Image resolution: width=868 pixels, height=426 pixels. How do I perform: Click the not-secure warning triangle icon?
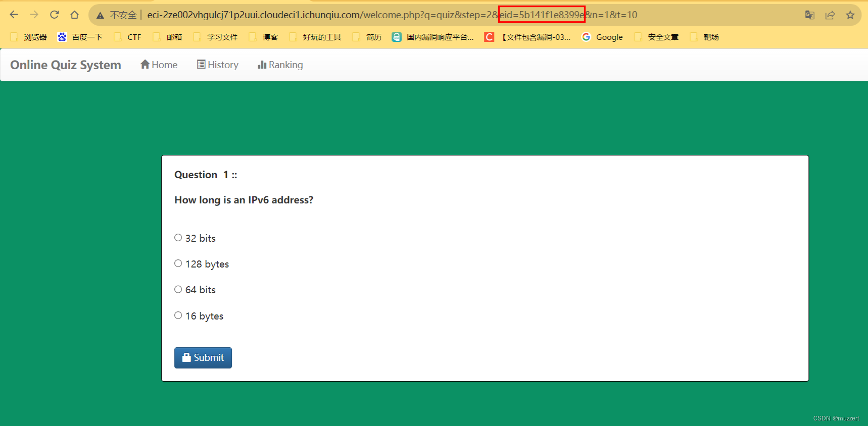pos(100,15)
